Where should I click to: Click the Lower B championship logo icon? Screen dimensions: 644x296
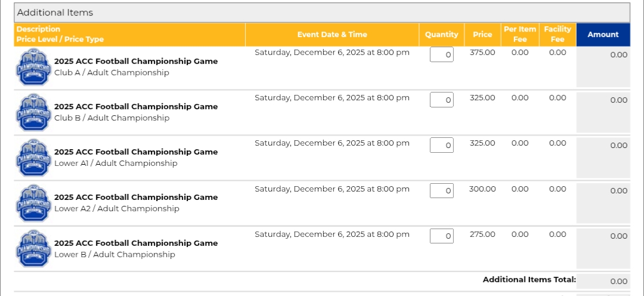(x=33, y=249)
